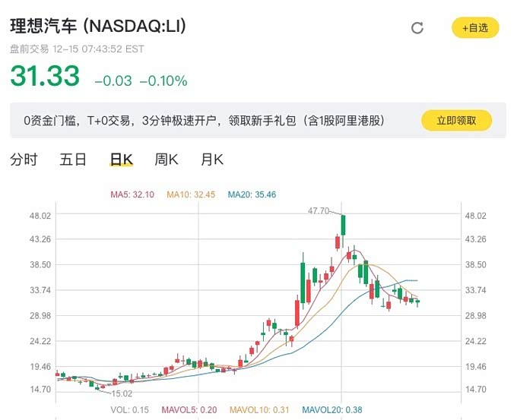Click the current price 31.33
Viewport: 517px width, 420px height.
[x=45, y=77]
